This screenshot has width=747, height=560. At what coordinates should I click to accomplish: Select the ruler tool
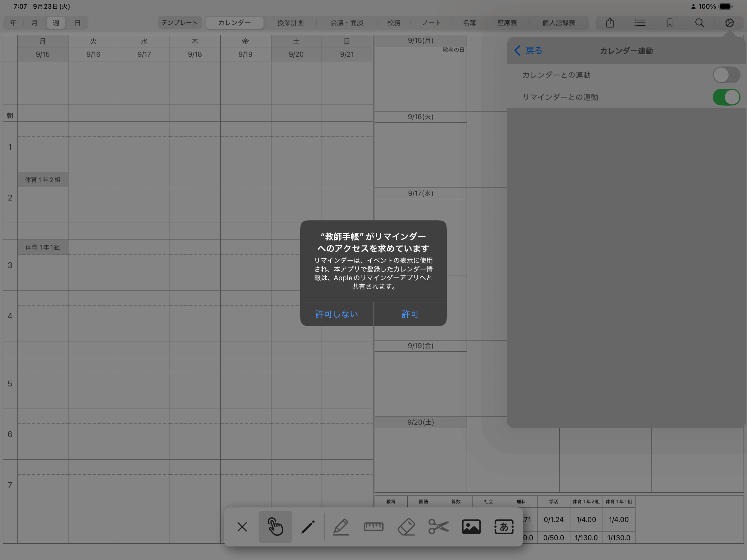coord(373,526)
